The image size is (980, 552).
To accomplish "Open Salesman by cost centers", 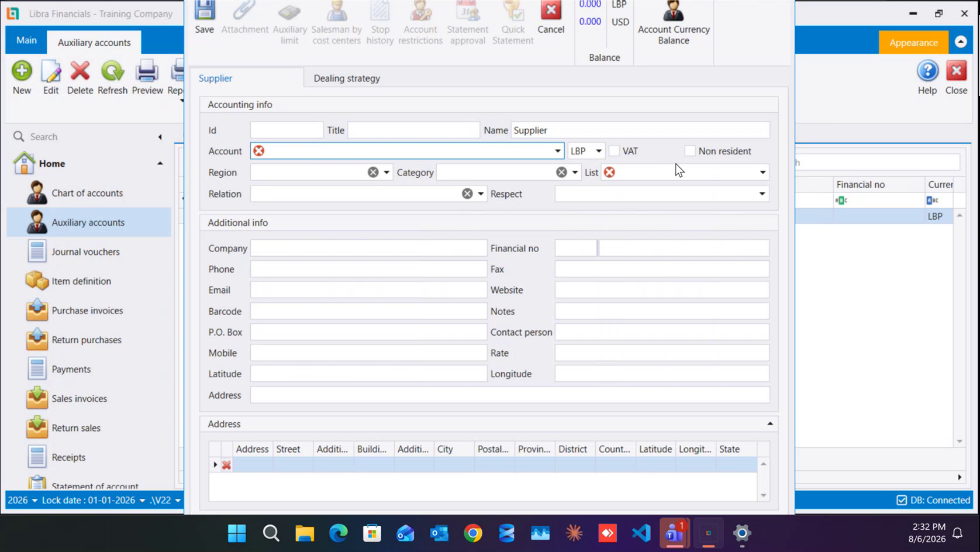I will coord(336,23).
